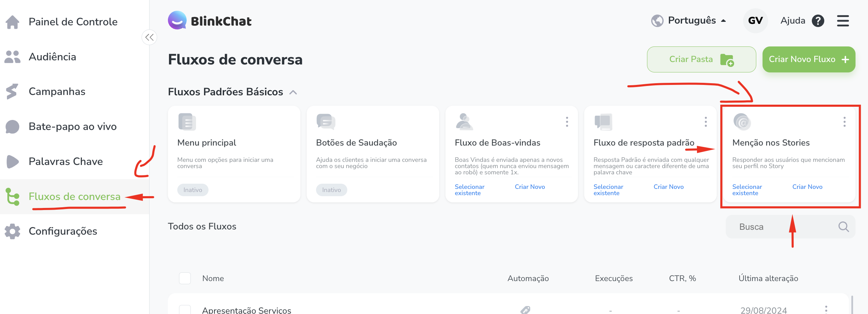Open options menu on Menção nos Stories card
Viewport: 868px width, 314px height.
pyautogui.click(x=844, y=122)
